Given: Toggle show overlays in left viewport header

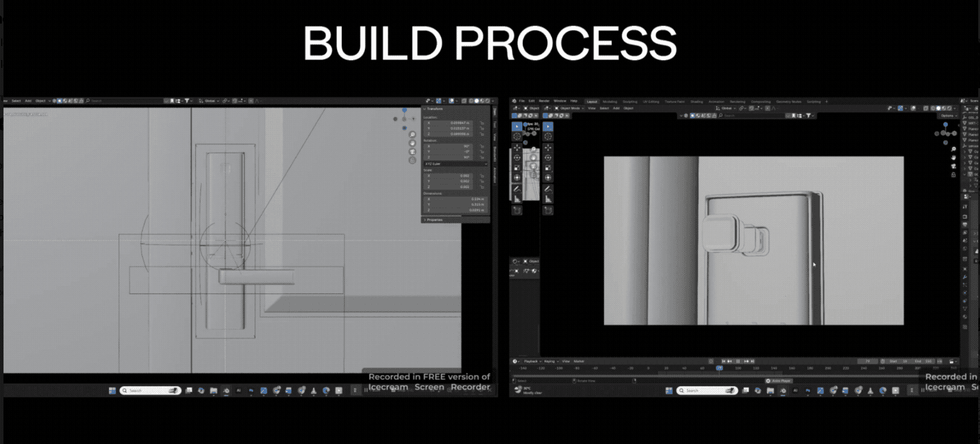Looking at the screenshot, I should [x=451, y=101].
